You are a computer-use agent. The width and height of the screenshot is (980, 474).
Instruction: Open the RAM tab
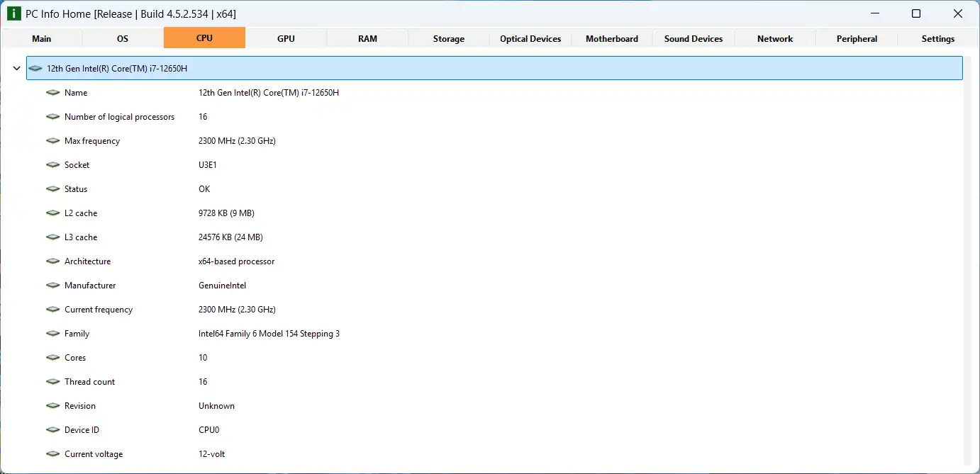tap(367, 38)
